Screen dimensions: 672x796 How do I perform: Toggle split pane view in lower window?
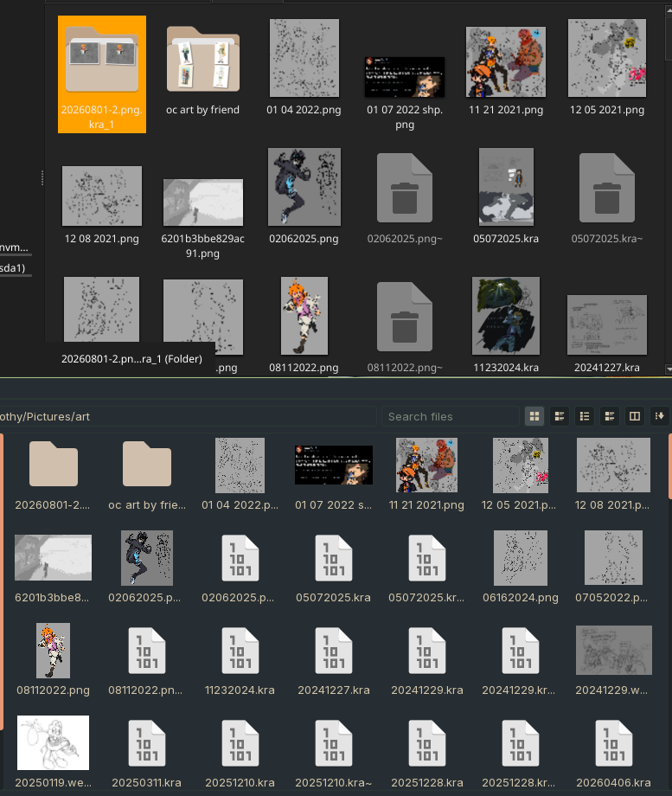point(635,416)
